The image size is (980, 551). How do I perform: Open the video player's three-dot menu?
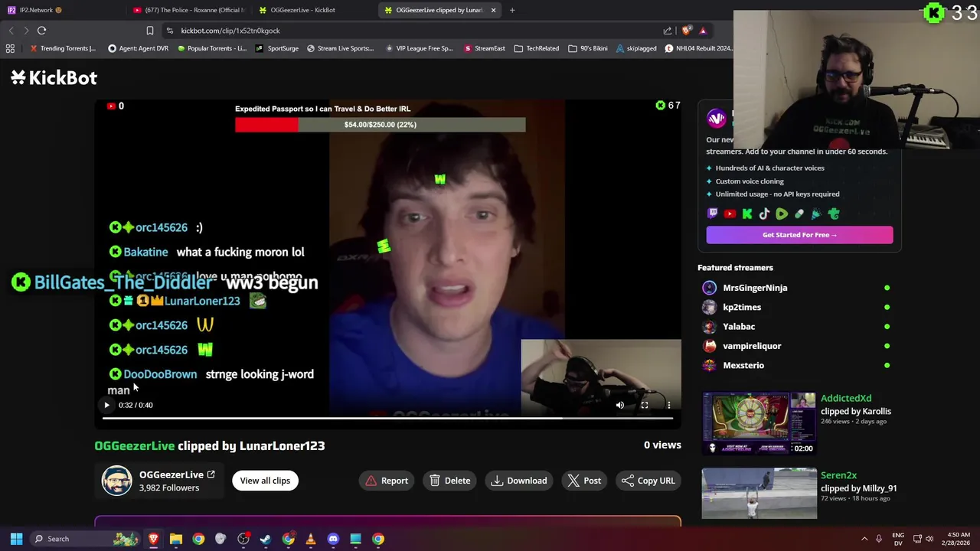tap(669, 405)
